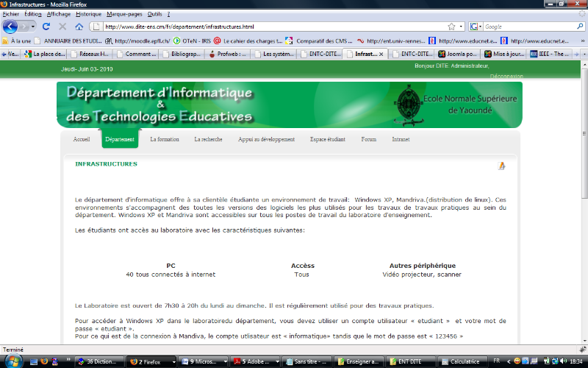The height and width of the screenshot is (368, 588).
Task: Click the address bar URL field
Action: coord(275,26)
